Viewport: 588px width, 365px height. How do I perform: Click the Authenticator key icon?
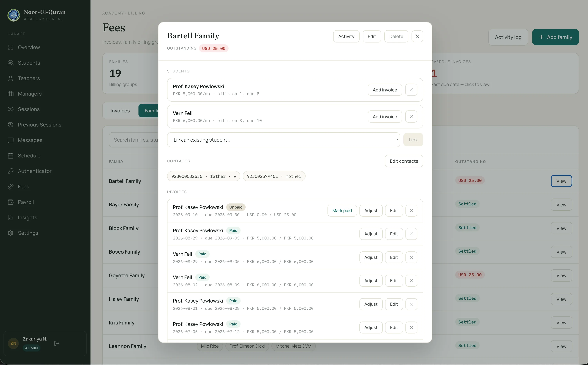(10, 171)
